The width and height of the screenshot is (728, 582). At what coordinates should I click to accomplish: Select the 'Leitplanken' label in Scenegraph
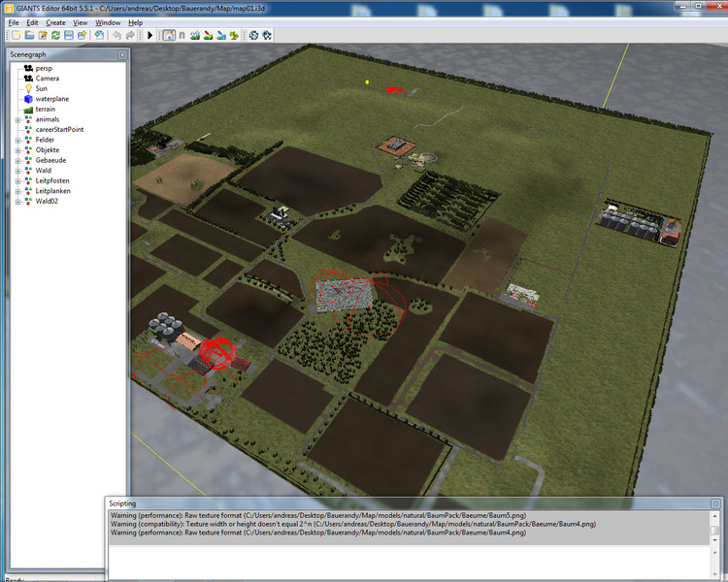(53, 191)
